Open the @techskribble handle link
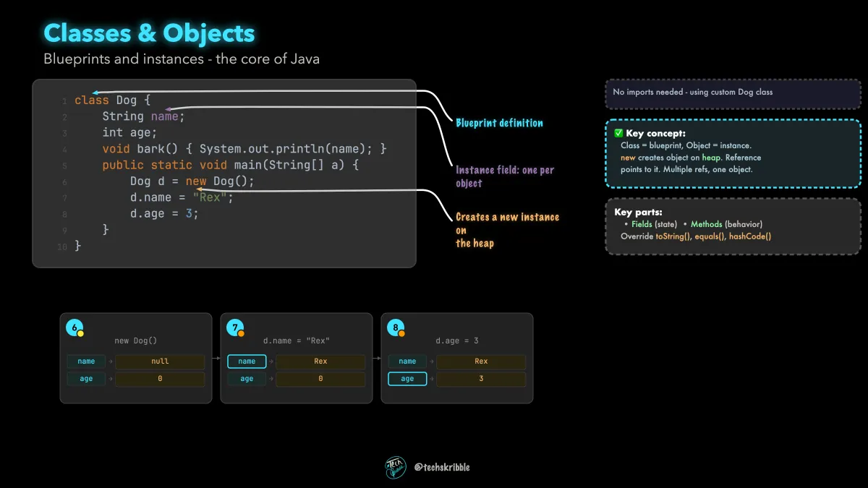Image resolution: width=868 pixels, height=488 pixels. point(442,467)
